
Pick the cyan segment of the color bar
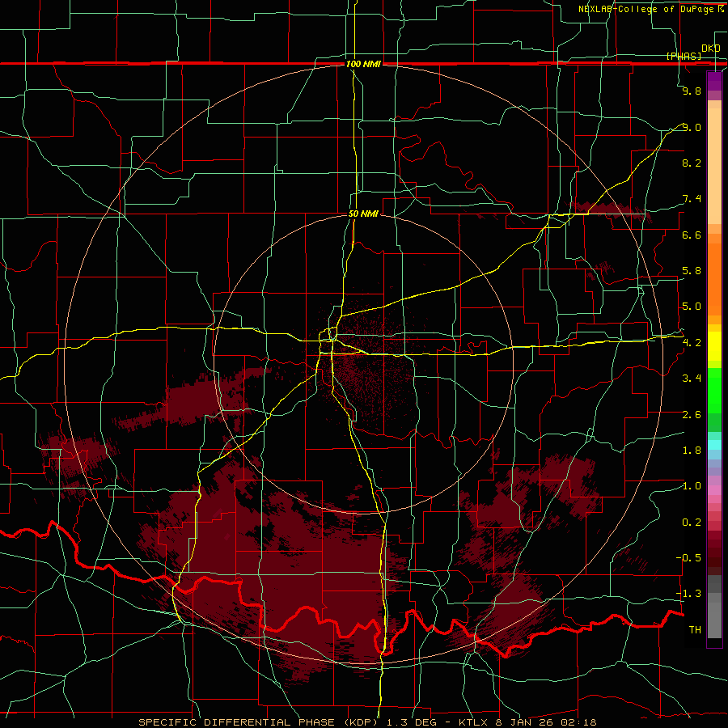click(714, 445)
